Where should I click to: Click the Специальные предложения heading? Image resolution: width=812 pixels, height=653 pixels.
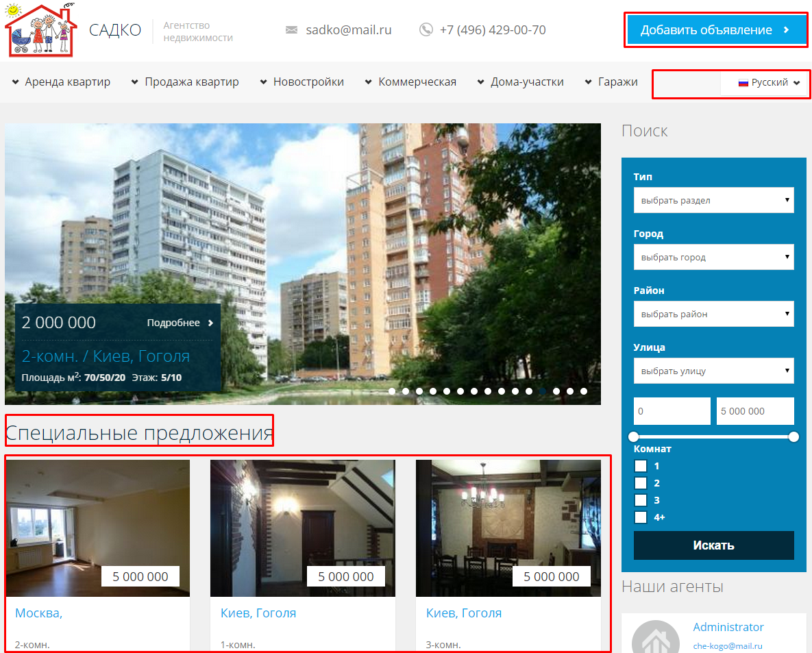click(139, 433)
